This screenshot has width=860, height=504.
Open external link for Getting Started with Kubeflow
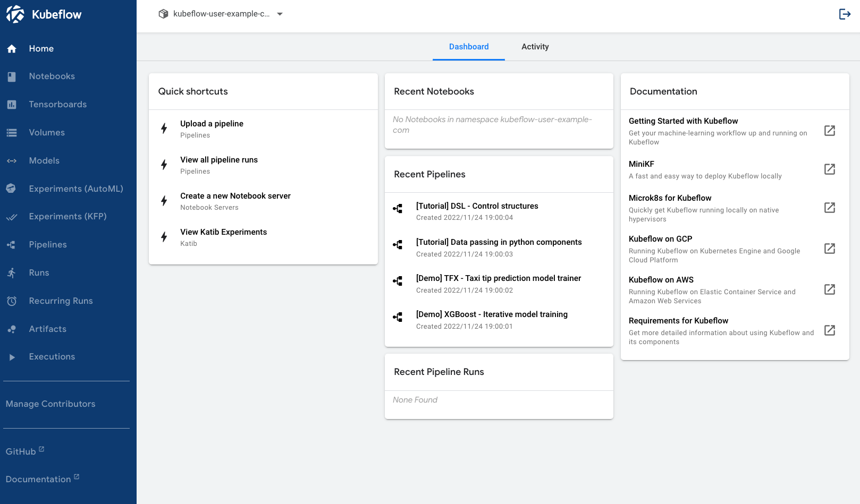829,131
